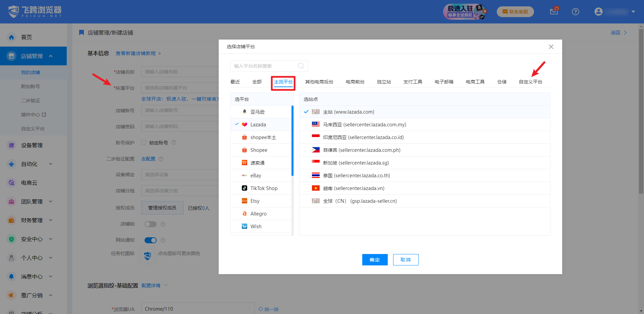
Task: Select the Lazada platform
Action: click(261, 125)
